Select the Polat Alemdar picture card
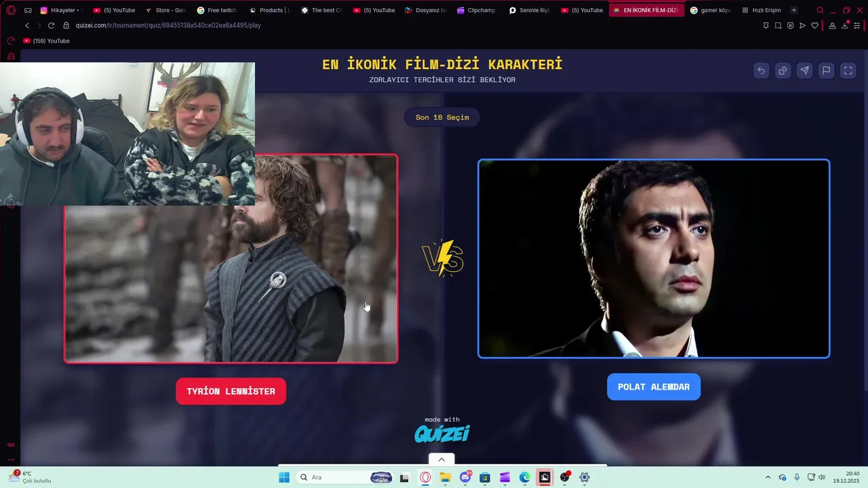This screenshot has height=488, width=868. coord(654,258)
